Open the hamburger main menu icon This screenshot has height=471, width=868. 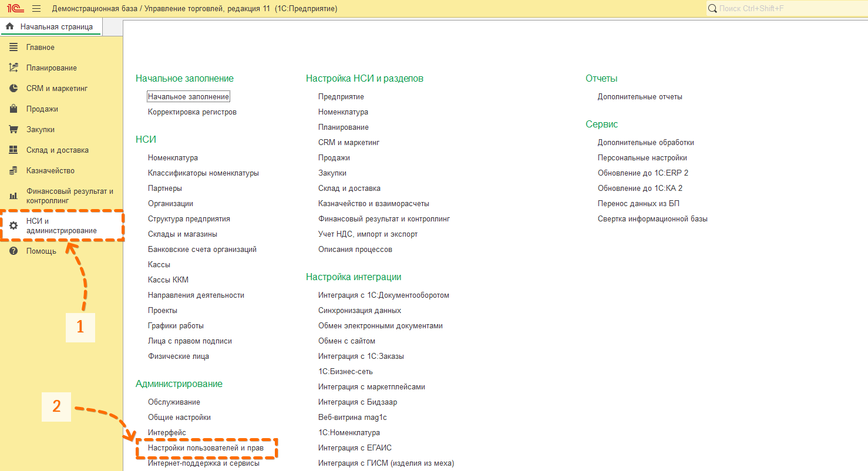pyautogui.click(x=36, y=9)
